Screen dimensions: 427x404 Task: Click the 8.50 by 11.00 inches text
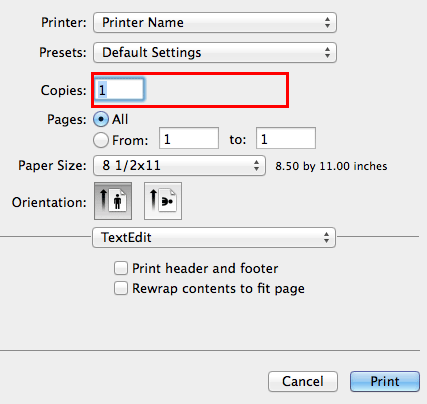click(x=331, y=166)
